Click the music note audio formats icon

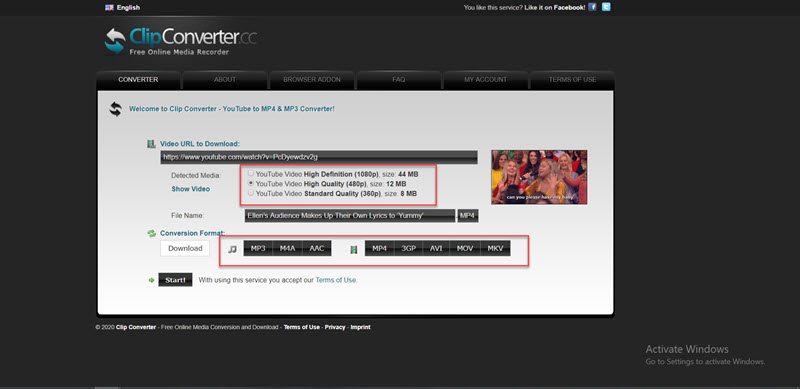point(232,249)
